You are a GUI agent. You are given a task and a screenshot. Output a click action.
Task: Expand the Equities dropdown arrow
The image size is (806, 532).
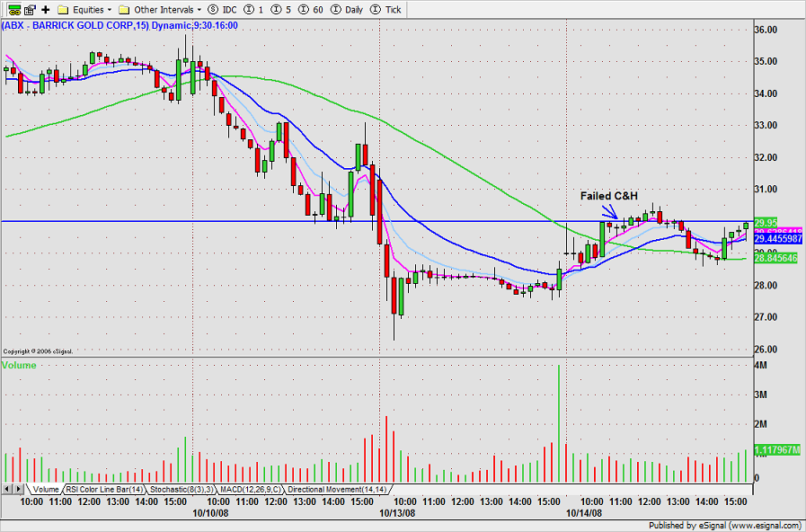pos(110,10)
